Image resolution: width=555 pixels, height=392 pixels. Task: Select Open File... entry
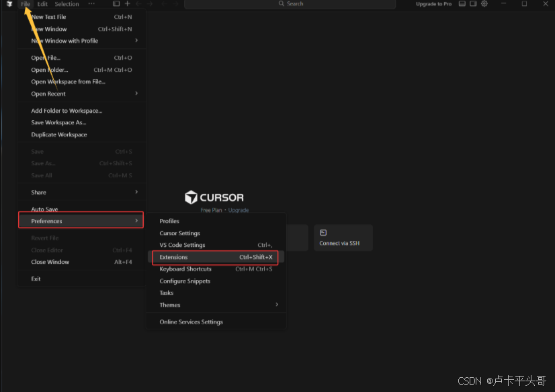coord(81,58)
